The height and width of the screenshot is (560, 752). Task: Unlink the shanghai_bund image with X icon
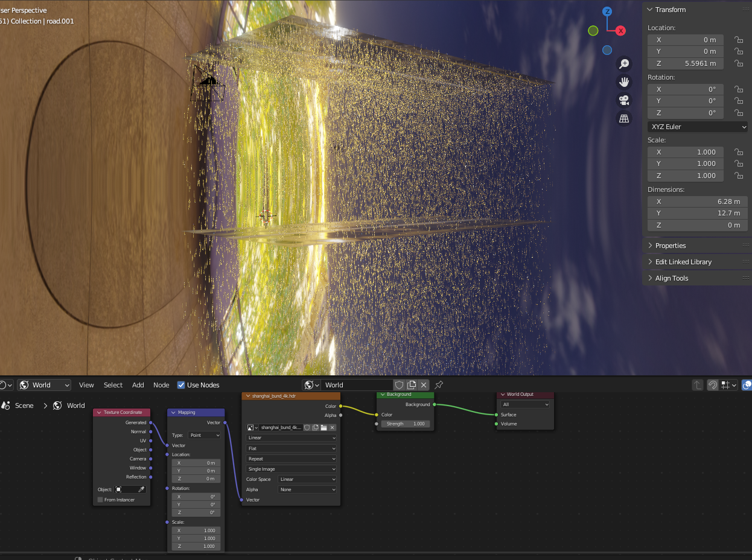click(x=332, y=427)
